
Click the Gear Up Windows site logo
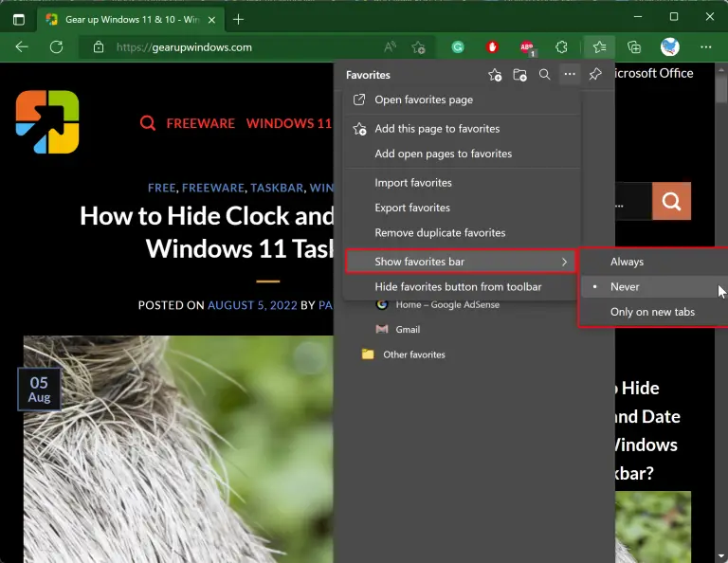click(47, 122)
